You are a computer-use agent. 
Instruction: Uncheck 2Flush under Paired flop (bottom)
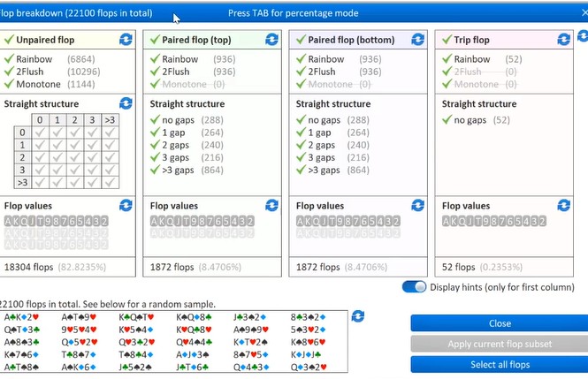[301, 72]
